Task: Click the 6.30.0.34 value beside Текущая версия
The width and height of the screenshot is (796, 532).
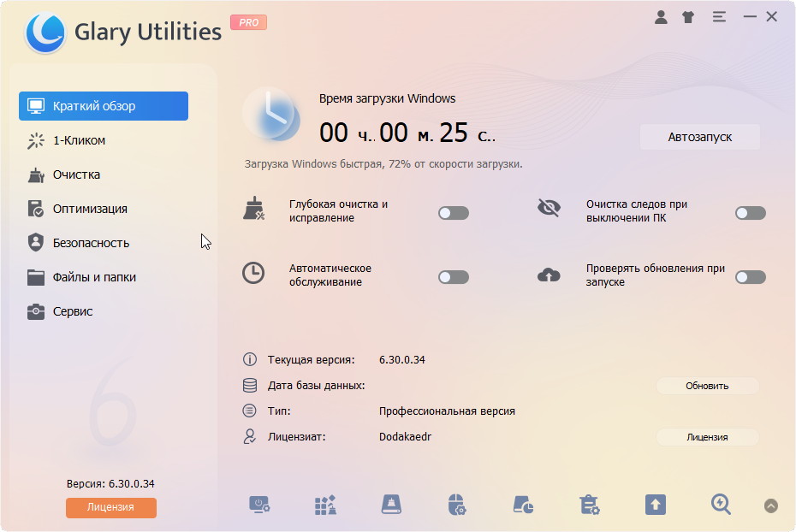Action: [x=402, y=359]
